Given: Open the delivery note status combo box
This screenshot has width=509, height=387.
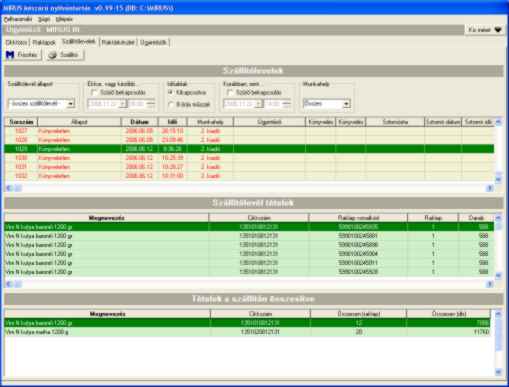Looking at the screenshot, I should (x=42, y=104).
